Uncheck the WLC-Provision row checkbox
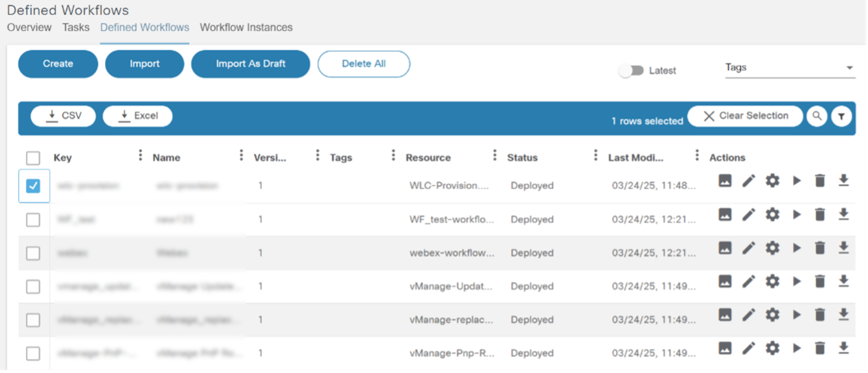 33,186
